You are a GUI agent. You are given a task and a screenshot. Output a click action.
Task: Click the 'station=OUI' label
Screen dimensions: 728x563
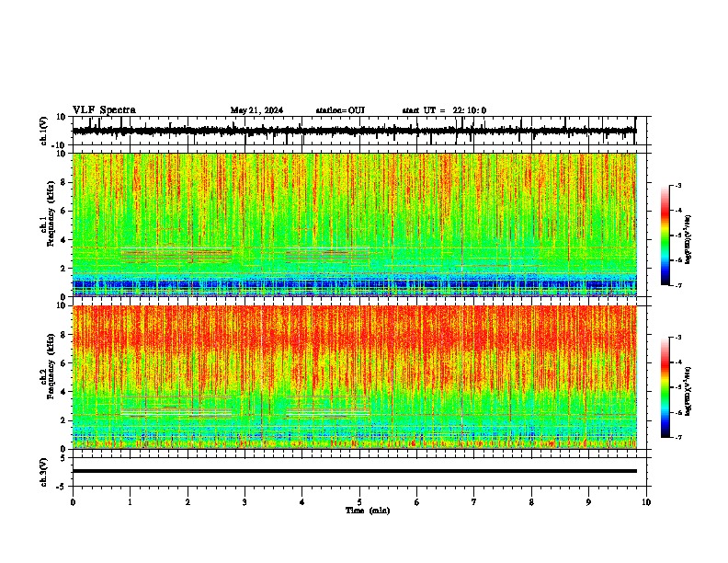tap(340, 110)
